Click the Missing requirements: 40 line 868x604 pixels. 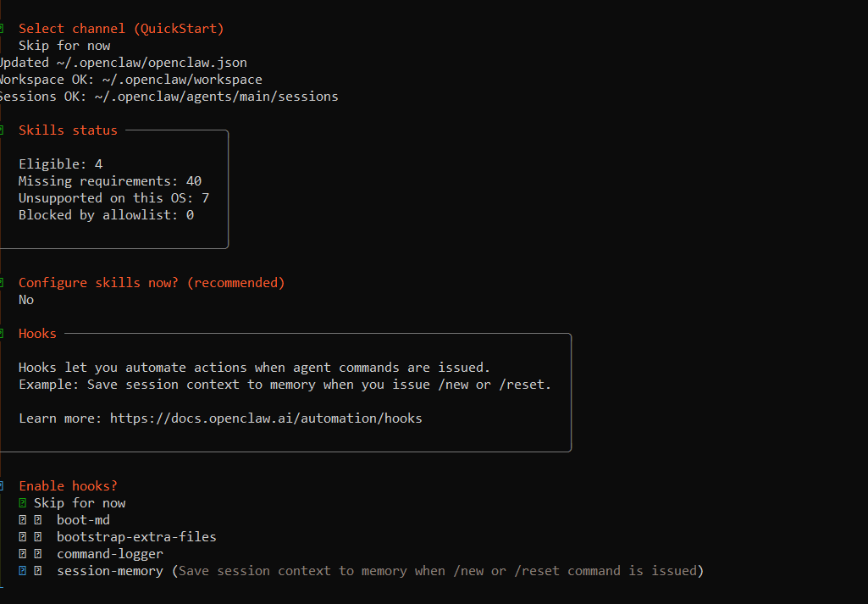(110, 181)
